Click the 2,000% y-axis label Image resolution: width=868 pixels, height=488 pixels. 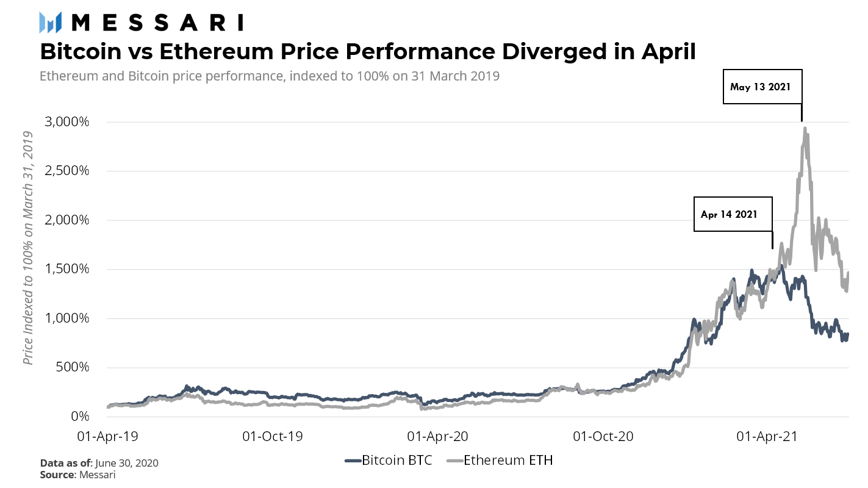68,220
